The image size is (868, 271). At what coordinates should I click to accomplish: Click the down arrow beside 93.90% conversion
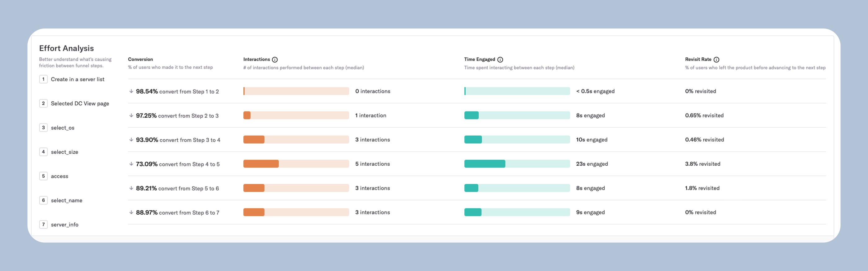(x=131, y=140)
